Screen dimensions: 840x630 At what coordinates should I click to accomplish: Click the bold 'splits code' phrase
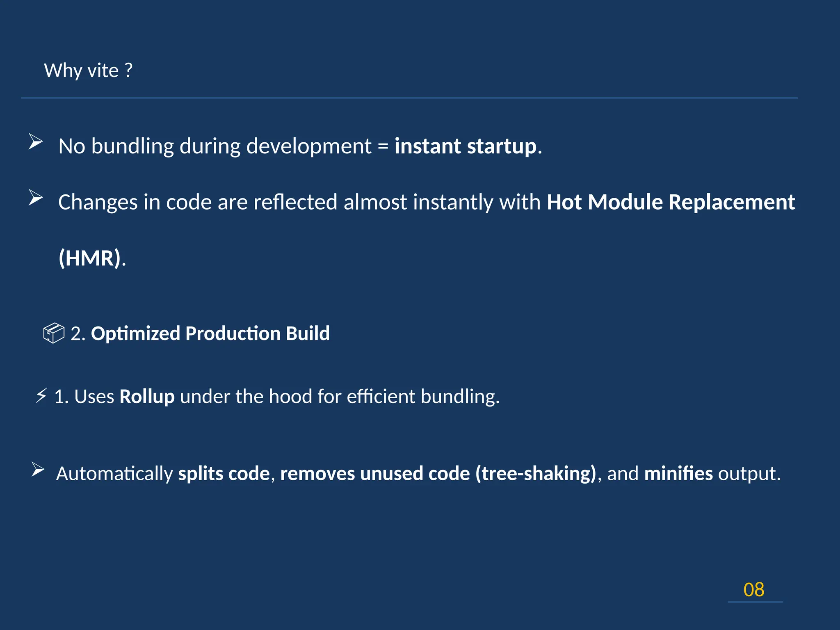click(x=224, y=474)
